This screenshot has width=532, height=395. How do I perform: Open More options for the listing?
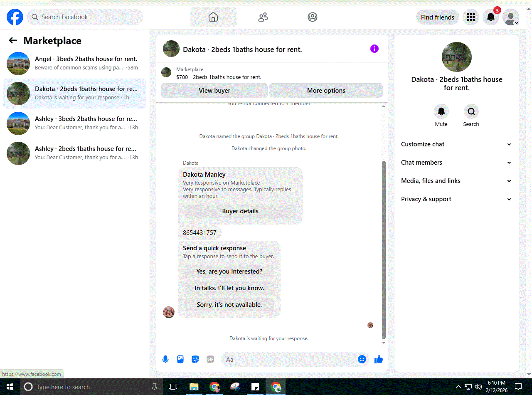point(326,91)
